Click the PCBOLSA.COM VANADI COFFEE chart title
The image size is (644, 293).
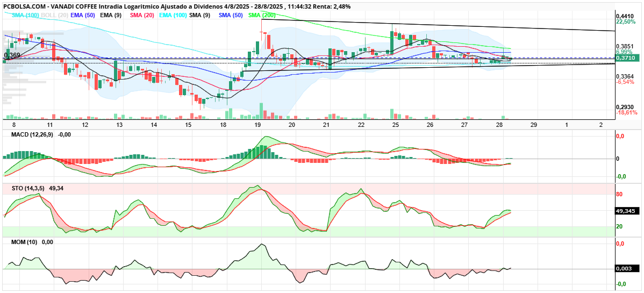pos(177,6)
